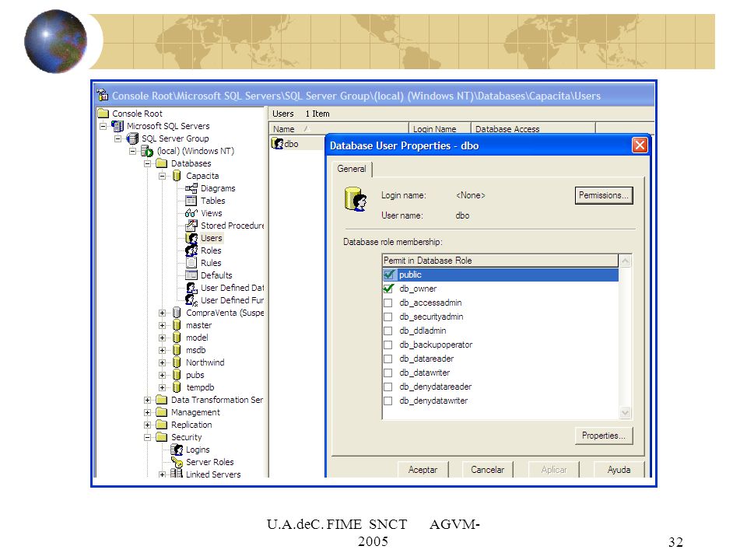Check the db_ddladmin role checkbox

(388, 331)
